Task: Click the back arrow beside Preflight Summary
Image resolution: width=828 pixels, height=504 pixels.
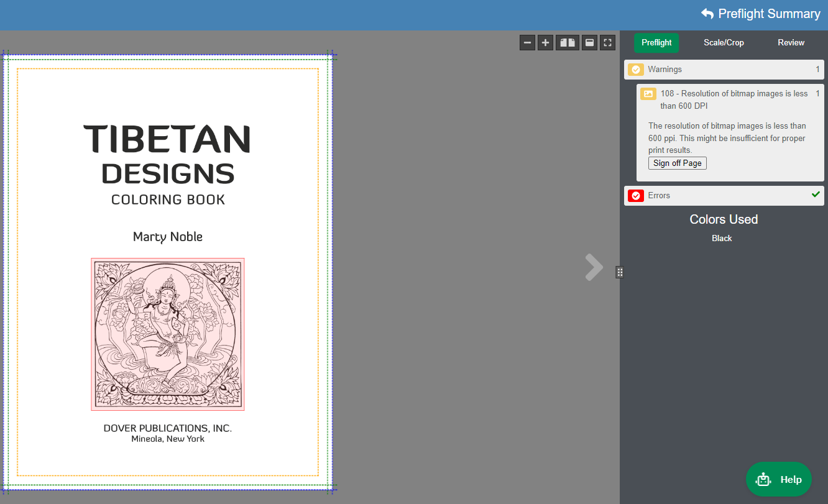Action: [x=707, y=14]
